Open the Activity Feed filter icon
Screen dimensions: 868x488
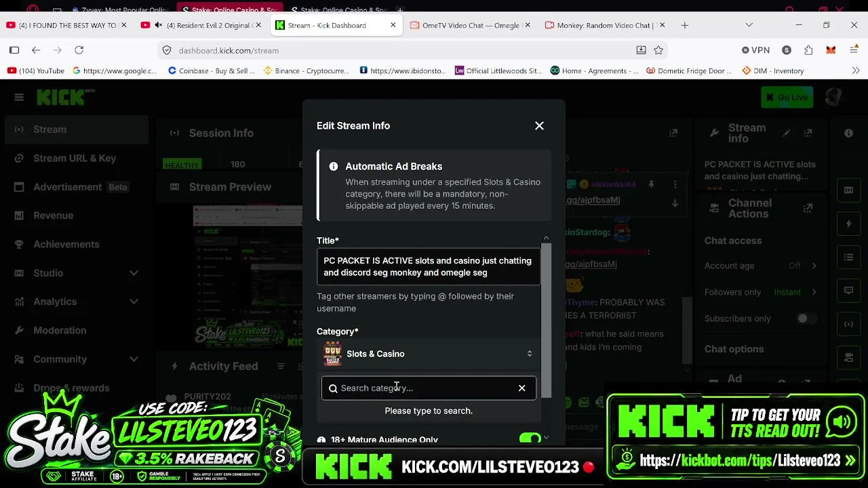coord(281,366)
